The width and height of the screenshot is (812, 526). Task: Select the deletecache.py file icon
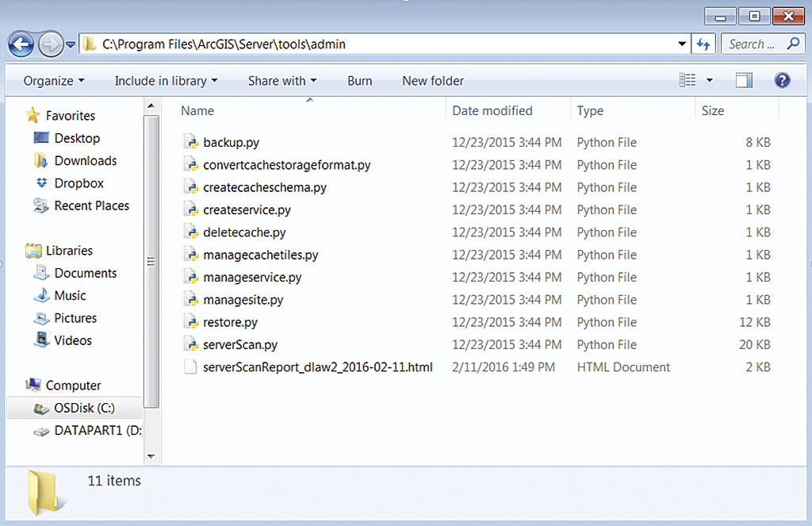[x=191, y=232]
